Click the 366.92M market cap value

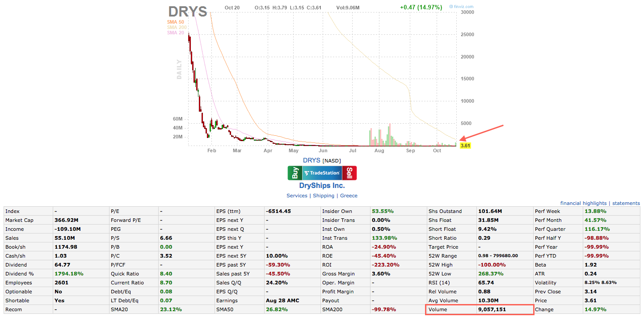(x=66, y=220)
